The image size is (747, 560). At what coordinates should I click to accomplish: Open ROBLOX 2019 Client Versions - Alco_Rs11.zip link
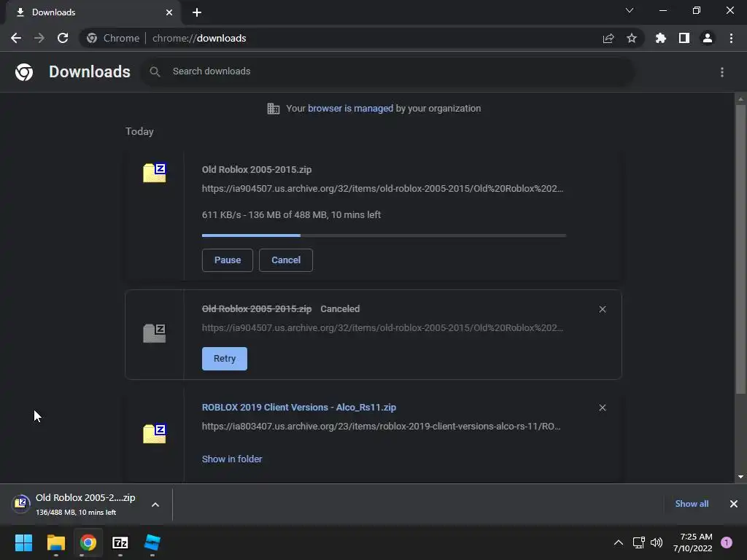[298, 408]
